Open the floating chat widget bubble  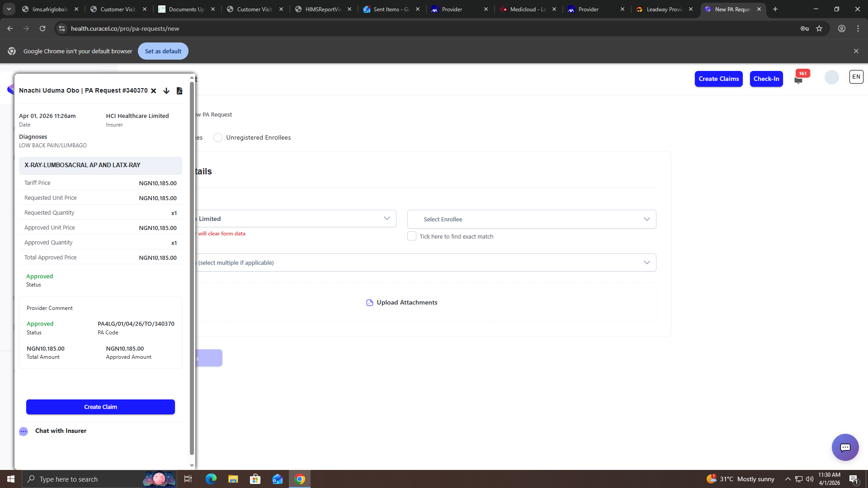pyautogui.click(x=845, y=447)
